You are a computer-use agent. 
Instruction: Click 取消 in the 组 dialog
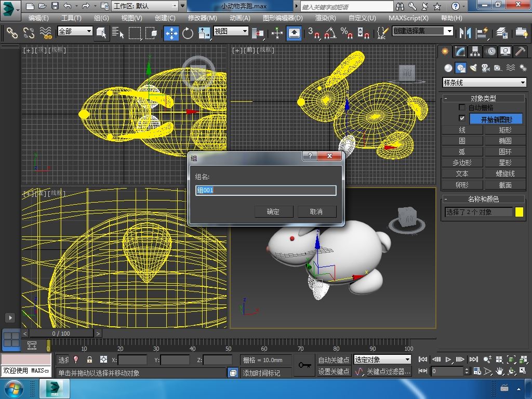point(316,212)
